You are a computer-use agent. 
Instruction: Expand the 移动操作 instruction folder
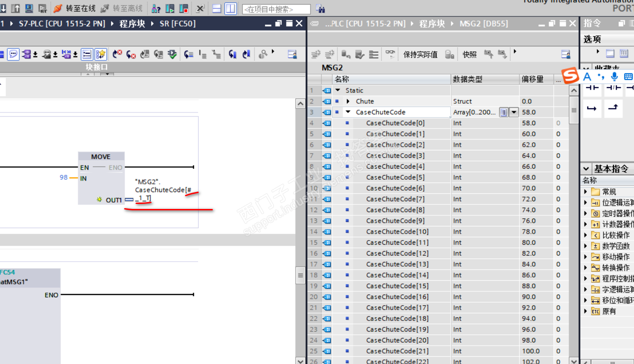[x=585, y=257]
